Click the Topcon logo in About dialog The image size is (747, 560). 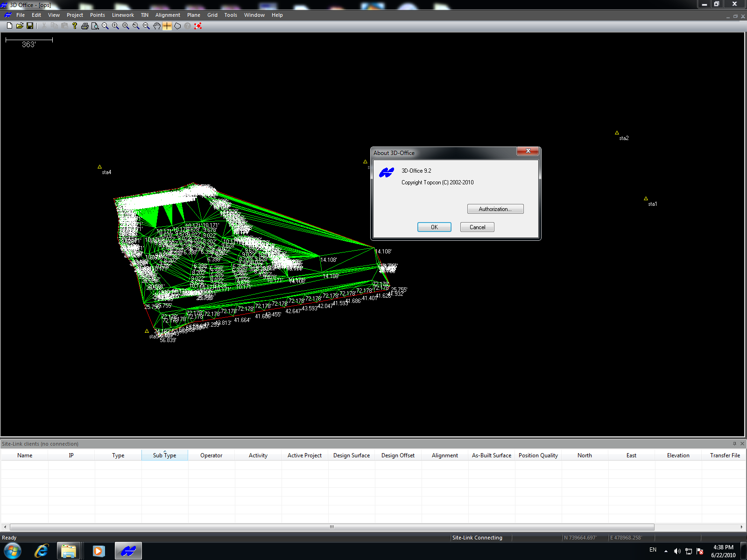point(387,173)
